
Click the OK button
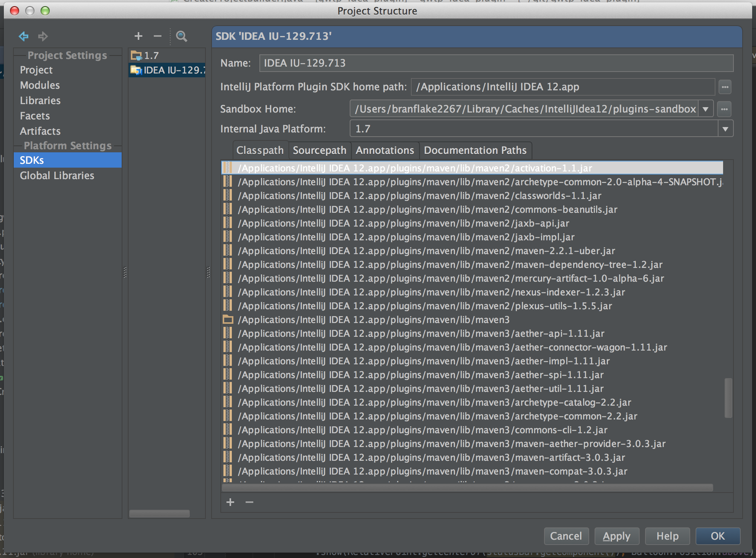pyautogui.click(x=718, y=536)
